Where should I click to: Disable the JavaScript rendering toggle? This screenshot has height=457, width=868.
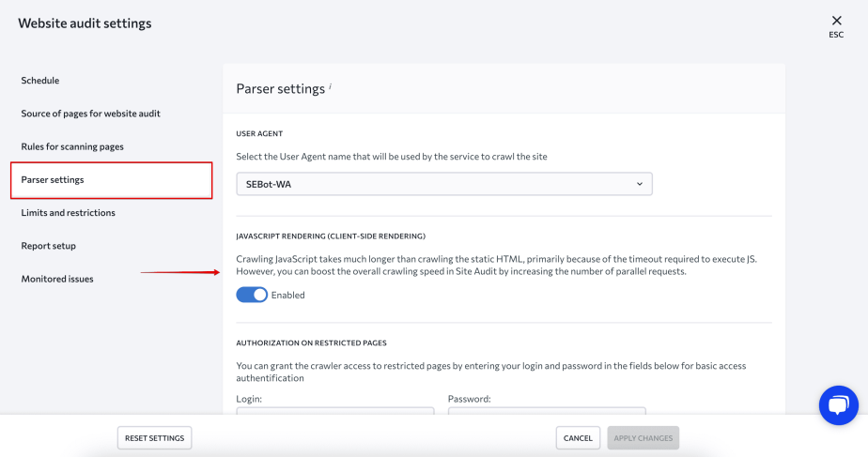tap(252, 295)
